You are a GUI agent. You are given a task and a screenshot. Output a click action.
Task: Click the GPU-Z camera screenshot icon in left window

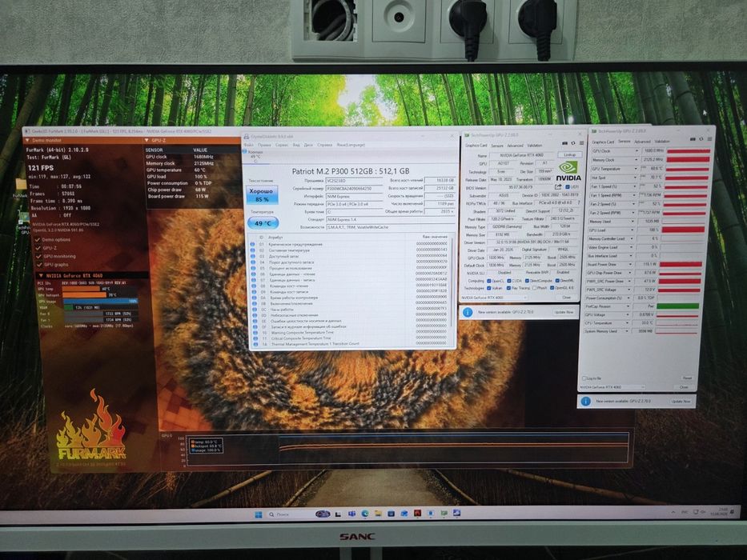click(x=564, y=143)
